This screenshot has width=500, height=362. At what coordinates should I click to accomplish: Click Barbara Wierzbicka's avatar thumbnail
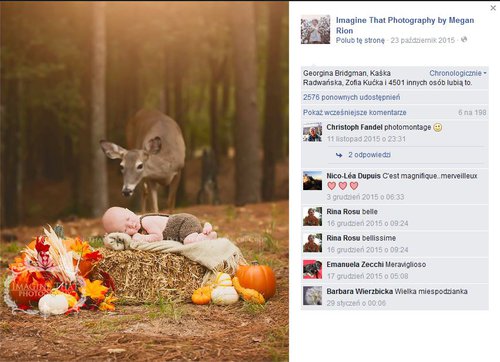312,296
